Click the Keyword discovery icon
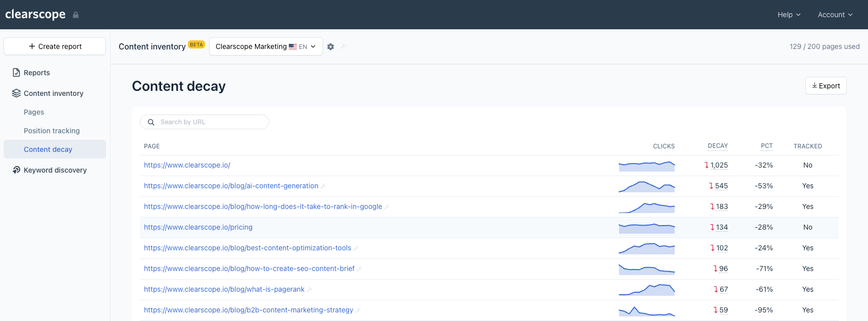Screen dimensions: 868x321 17,170
